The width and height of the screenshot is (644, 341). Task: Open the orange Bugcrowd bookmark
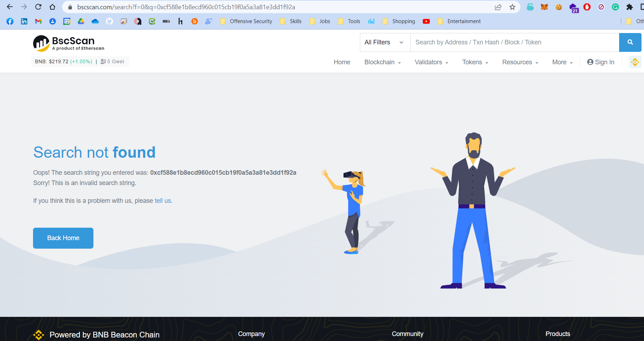pos(195,21)
